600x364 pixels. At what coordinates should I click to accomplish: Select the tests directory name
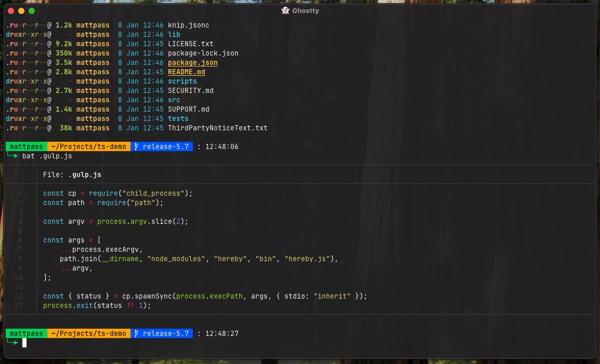click(178, 118)
